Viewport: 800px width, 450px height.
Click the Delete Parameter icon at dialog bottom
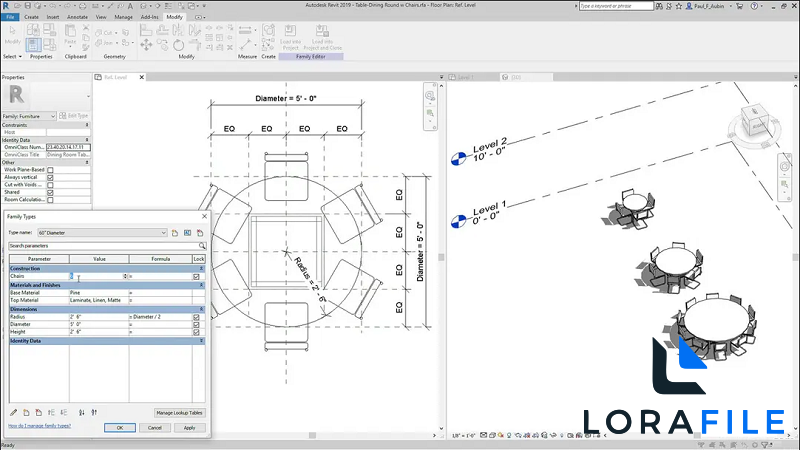(x=39, y=412)
